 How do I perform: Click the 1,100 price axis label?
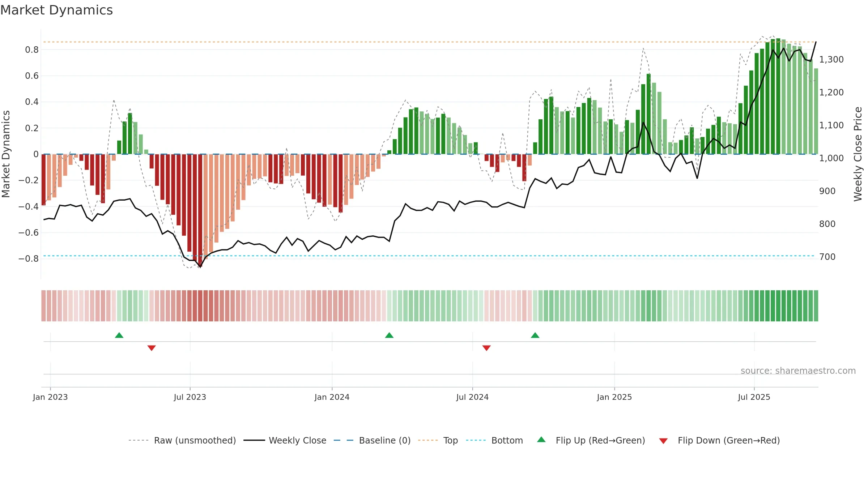pos(831,125)
